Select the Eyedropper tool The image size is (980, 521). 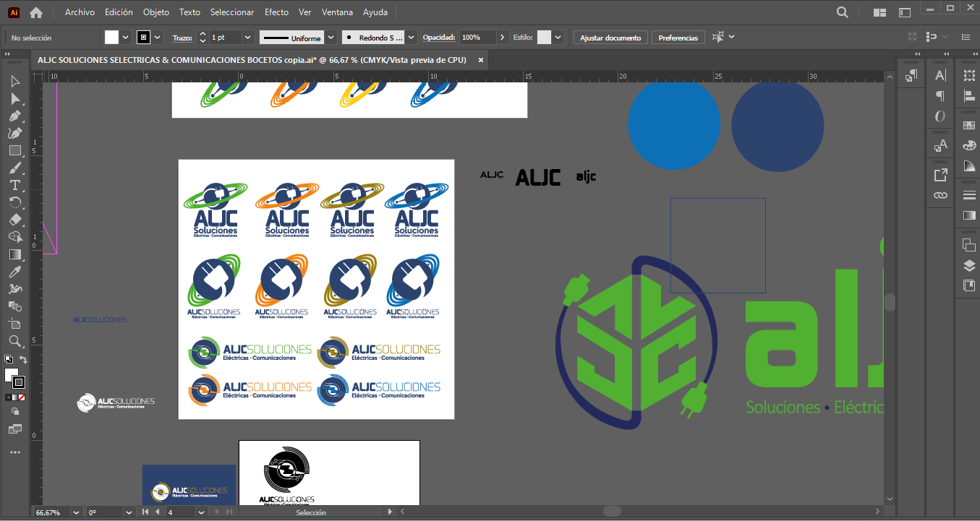[x=15, y=272]
